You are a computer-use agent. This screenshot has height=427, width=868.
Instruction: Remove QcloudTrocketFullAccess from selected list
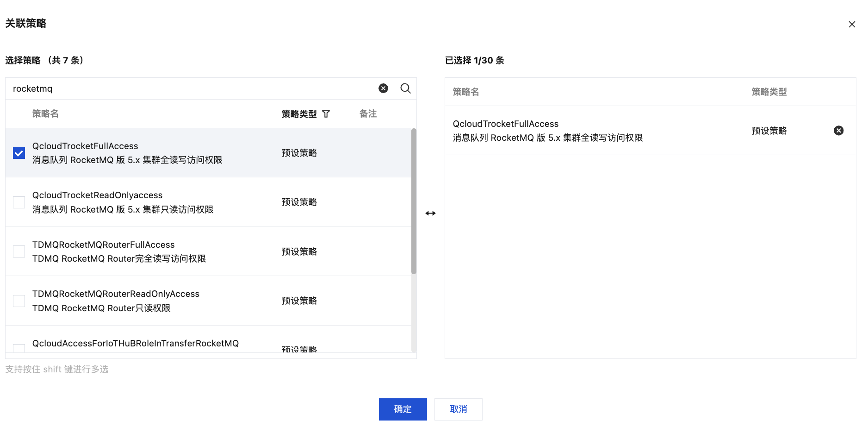[x=838, y=131]
